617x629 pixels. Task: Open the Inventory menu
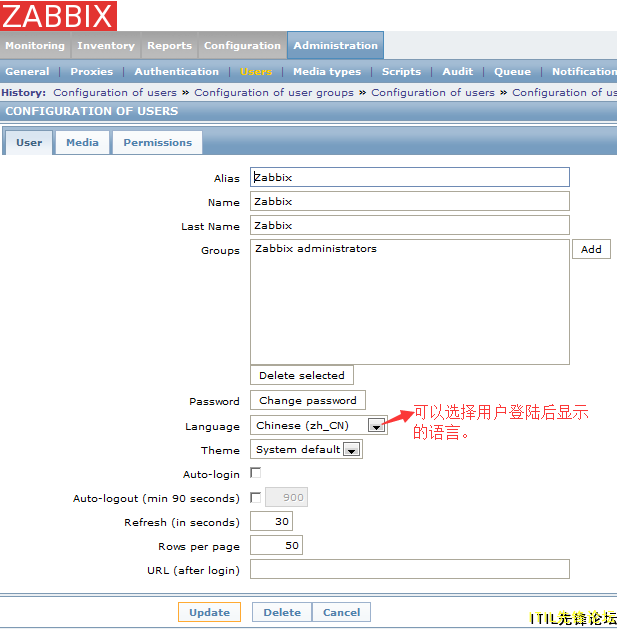pos(106,45)
